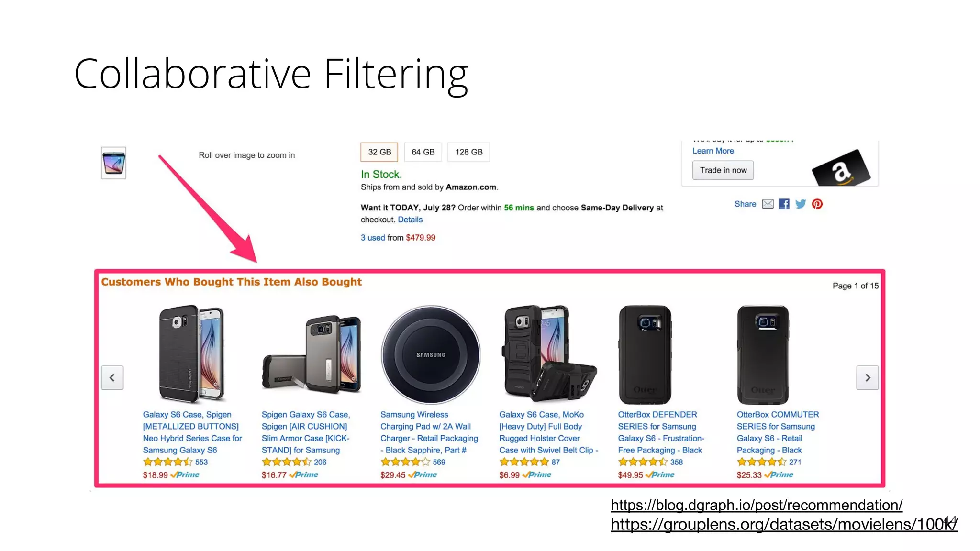This screenshot has width=980, height=551.
Task: Choose the 128 GB storage option
Action: 468,152
